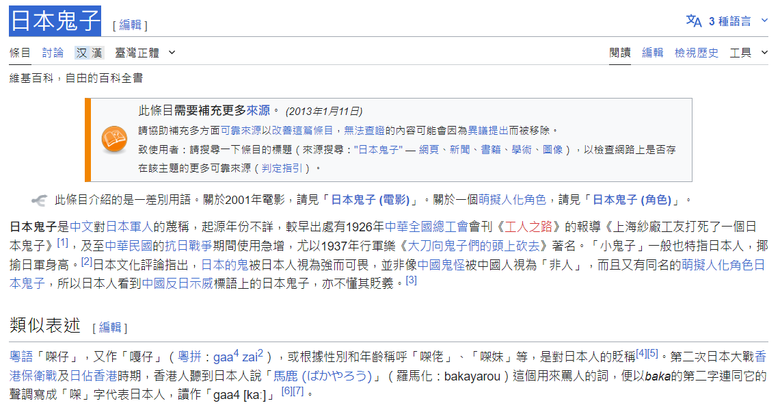Image resolution: width=780 pixels, height=412 pixels.
Task: Open the 日本鬼子 (角色) link
Action: [632, 200]
